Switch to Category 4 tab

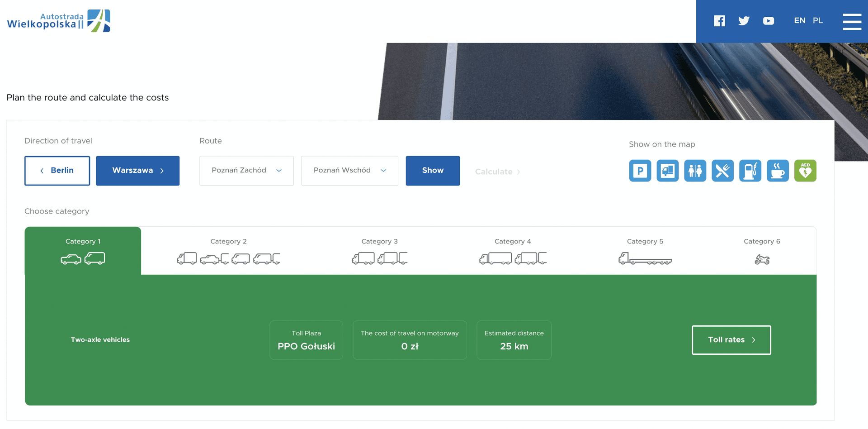(513, 251)
